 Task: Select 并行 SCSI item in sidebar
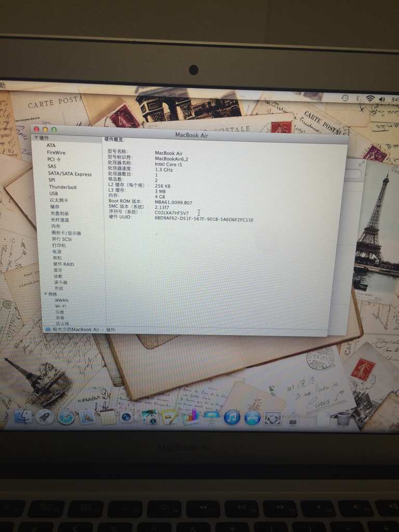[62, 239]
